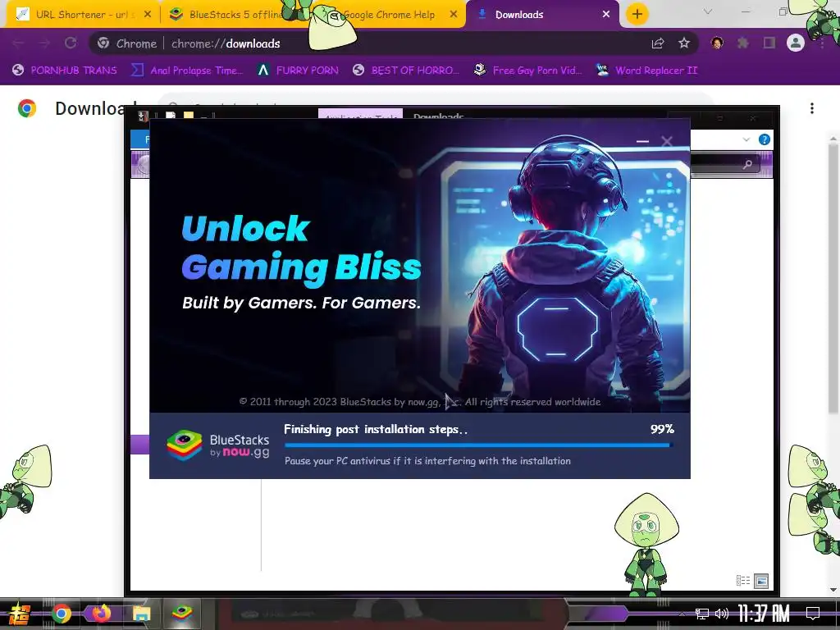840x630 pixels.
Task: Close the URL Shortener tab
Action: point(148,15)
